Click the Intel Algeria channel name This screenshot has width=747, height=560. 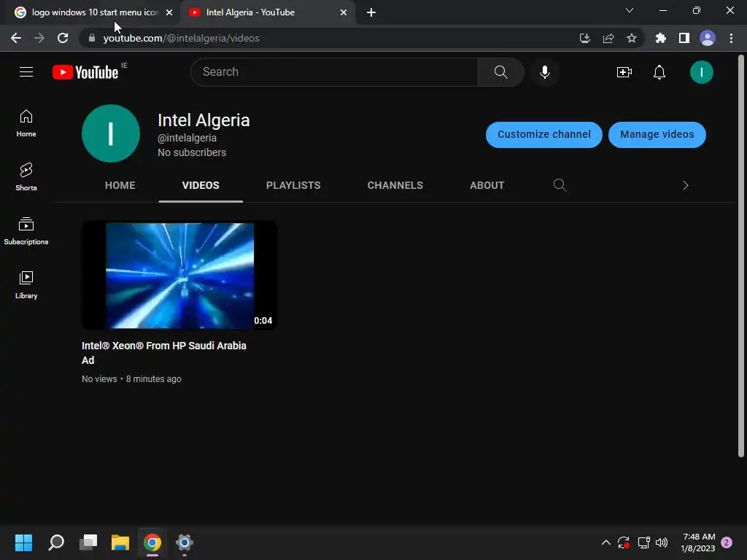tap(204, 120)
